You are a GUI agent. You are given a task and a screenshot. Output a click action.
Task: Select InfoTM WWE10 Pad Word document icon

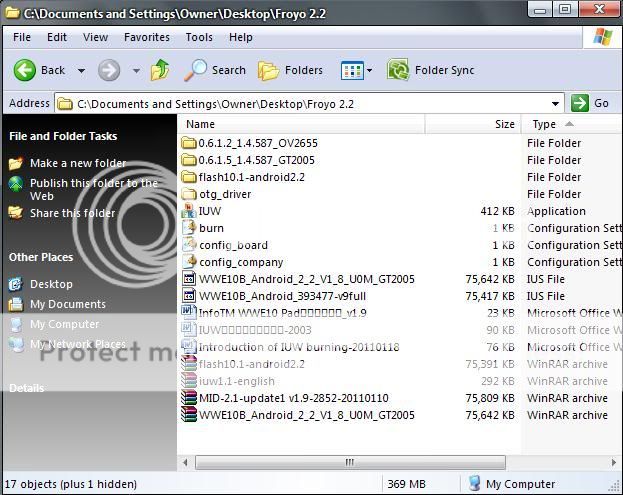click(189, 313)
